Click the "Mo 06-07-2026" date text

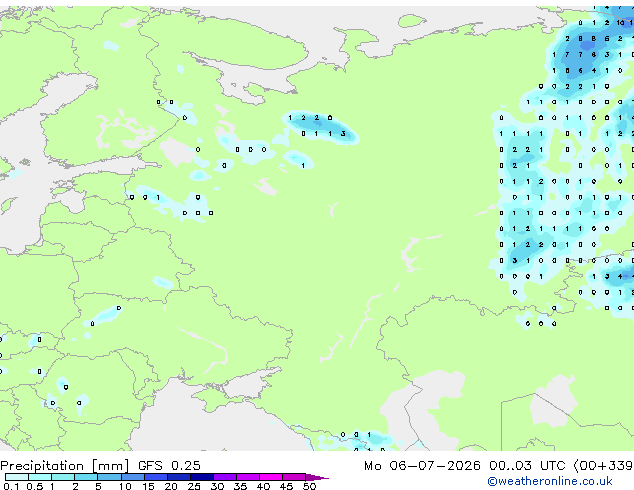[422, 466]
